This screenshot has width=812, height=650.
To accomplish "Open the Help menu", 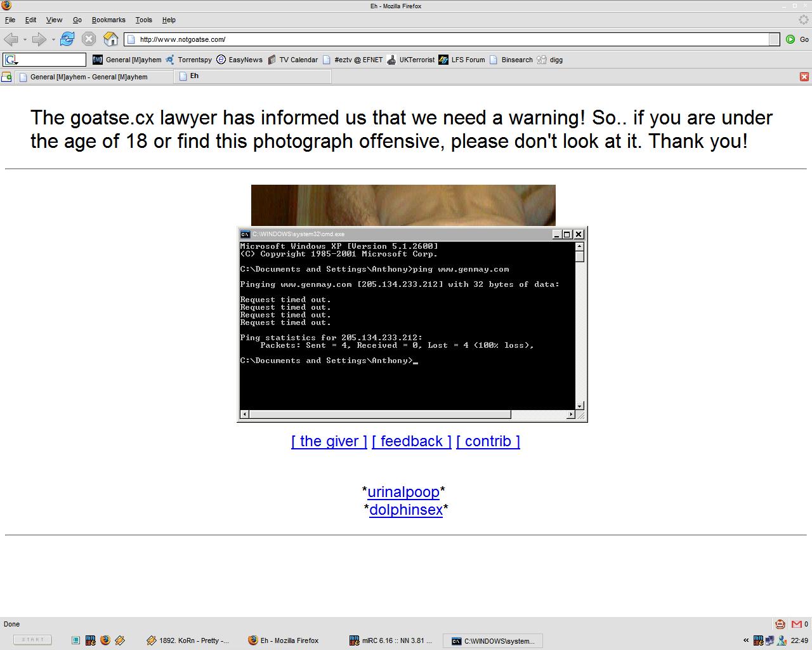I will (169, 20).
